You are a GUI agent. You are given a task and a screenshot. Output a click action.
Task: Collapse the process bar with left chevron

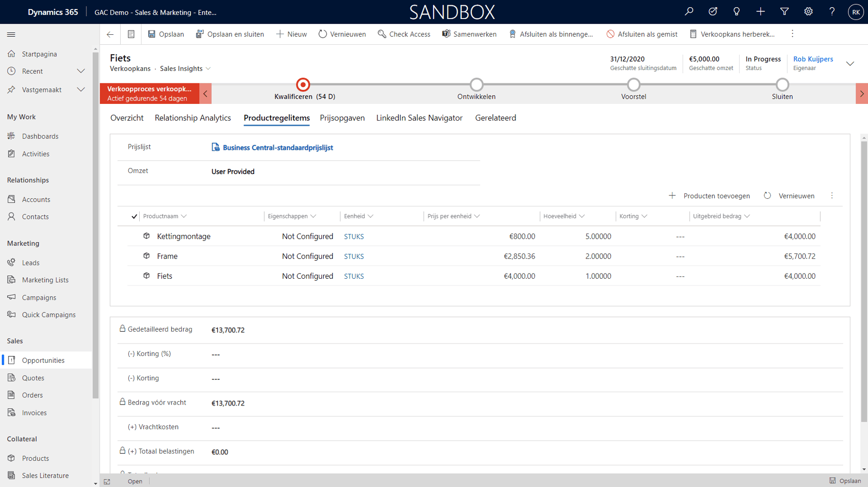(x=206, y=93)
